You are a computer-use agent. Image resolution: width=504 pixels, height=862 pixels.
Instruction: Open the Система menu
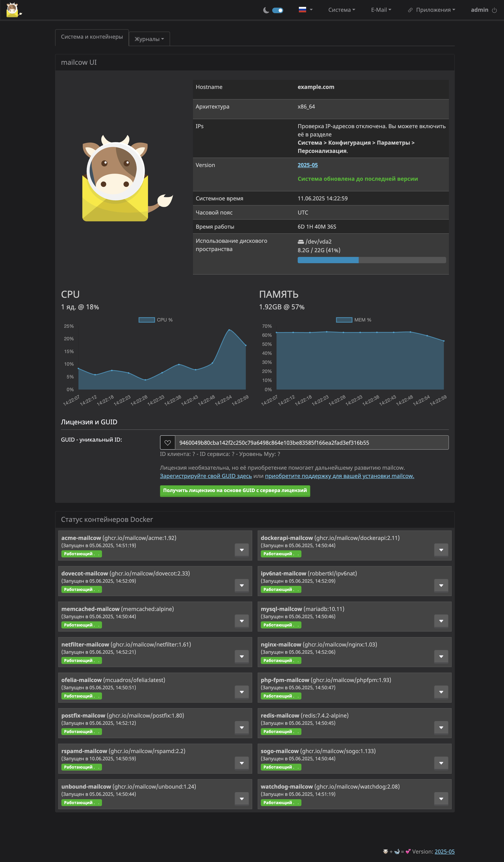click(x=342, y=10)
